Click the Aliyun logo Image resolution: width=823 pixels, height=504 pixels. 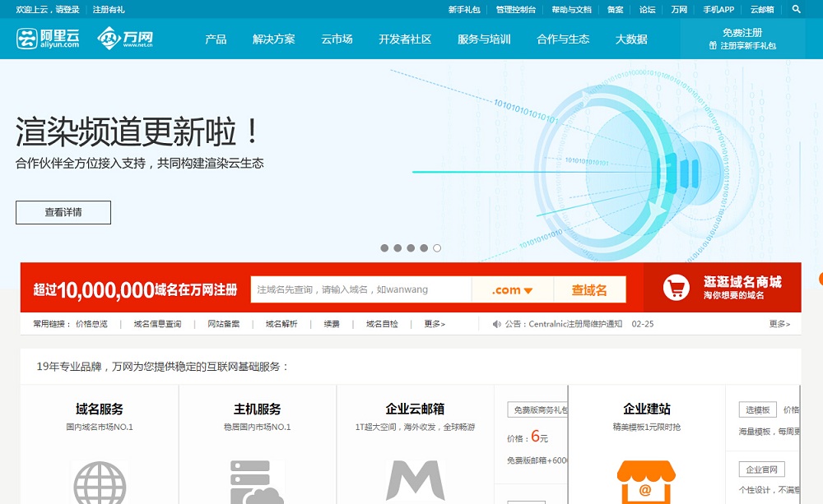click(48, 39)
